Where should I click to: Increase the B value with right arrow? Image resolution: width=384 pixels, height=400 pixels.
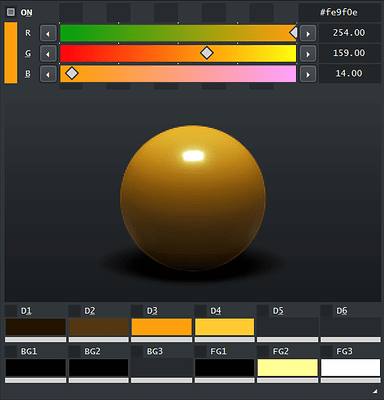click(308, 74)
